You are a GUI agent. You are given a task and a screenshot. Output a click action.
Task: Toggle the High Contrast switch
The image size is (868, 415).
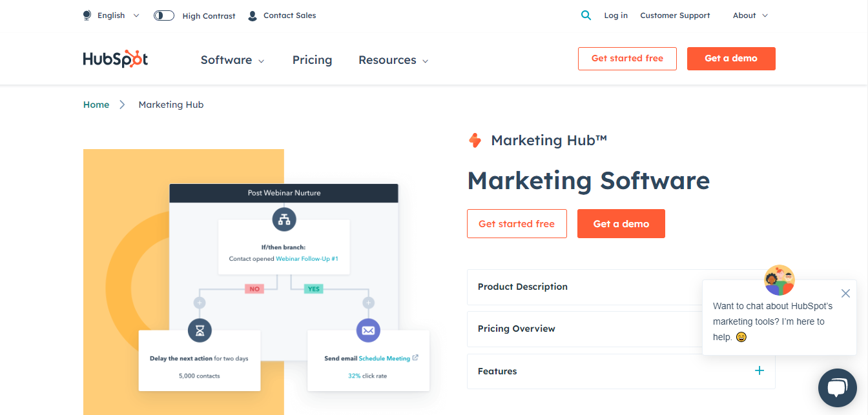point(164,15)
